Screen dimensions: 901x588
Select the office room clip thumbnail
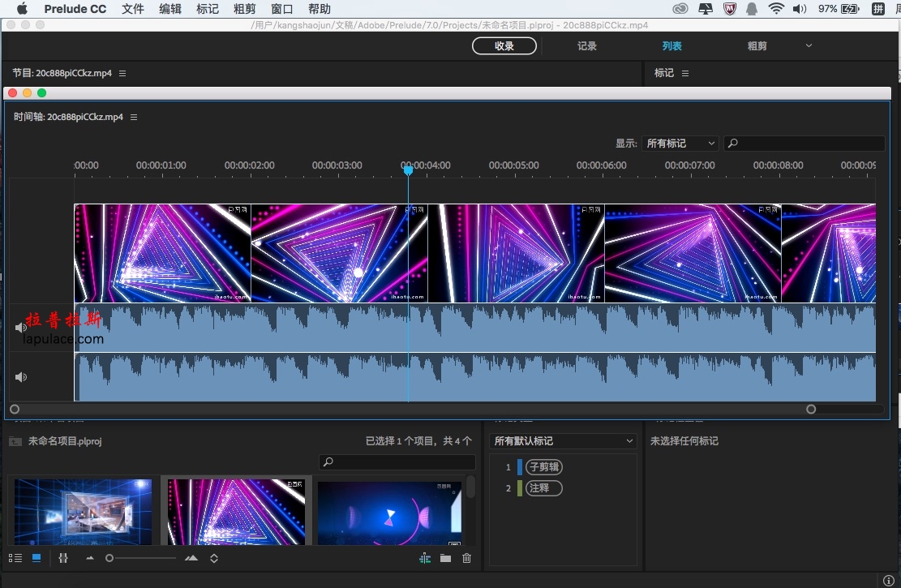click(84, 512)
